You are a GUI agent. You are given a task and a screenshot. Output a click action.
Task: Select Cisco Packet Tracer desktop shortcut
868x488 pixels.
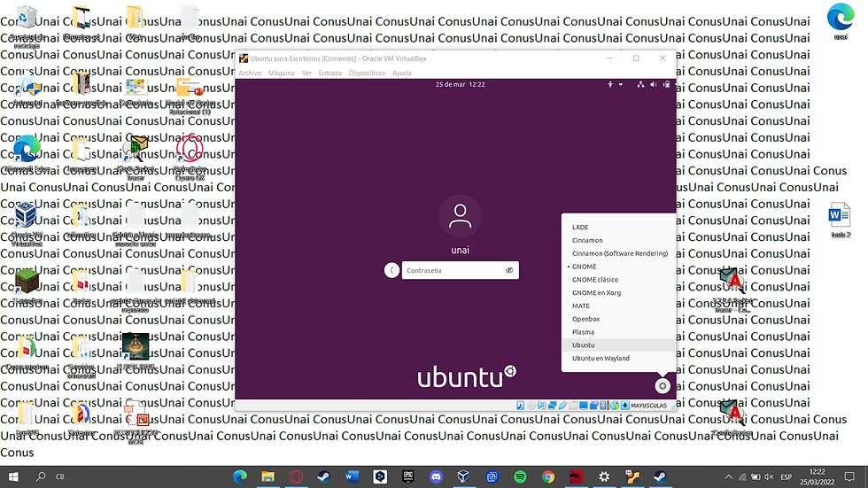pyautogui.click(x=136, y=158)
